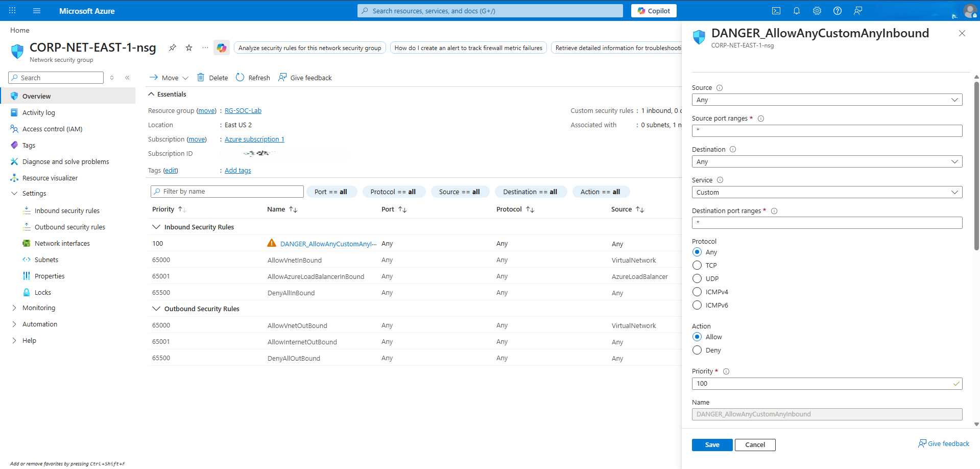Choose the Deny action radio button
This screenshot has width=980, height=469.
697,350
